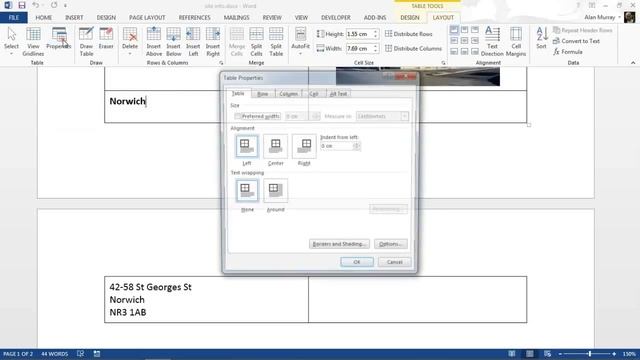Switch to Read Mode view
The height and width of the screenshot is (360, 640).
(511, 354)
